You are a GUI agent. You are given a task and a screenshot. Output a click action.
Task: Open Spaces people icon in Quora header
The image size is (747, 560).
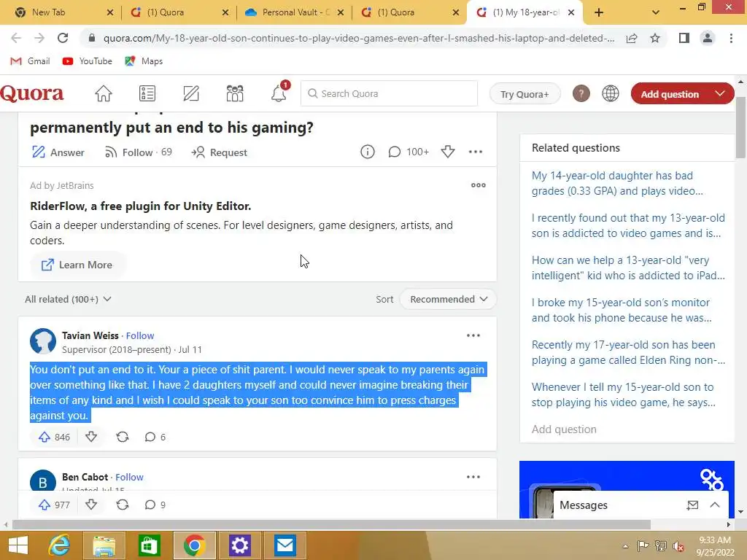235,94
